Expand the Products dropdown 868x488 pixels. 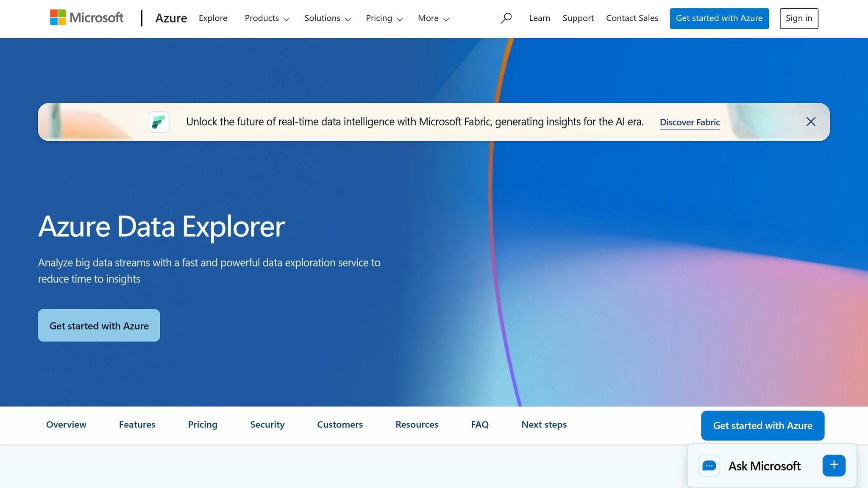tap(267, 18)
